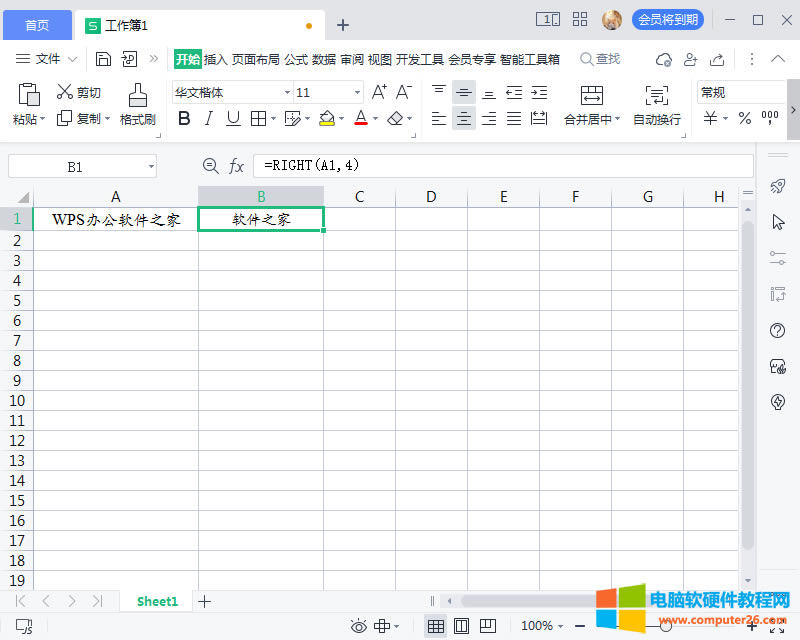Image resolution: width=800 pixels, height=640 pixels.
Task: Toggle eye protection mode icon in status bar
Action: [358, 626]
